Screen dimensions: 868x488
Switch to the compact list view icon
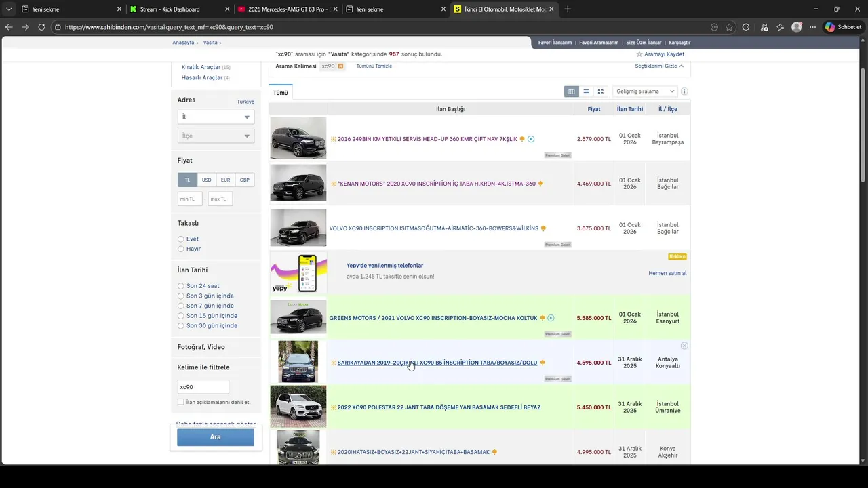586,91
